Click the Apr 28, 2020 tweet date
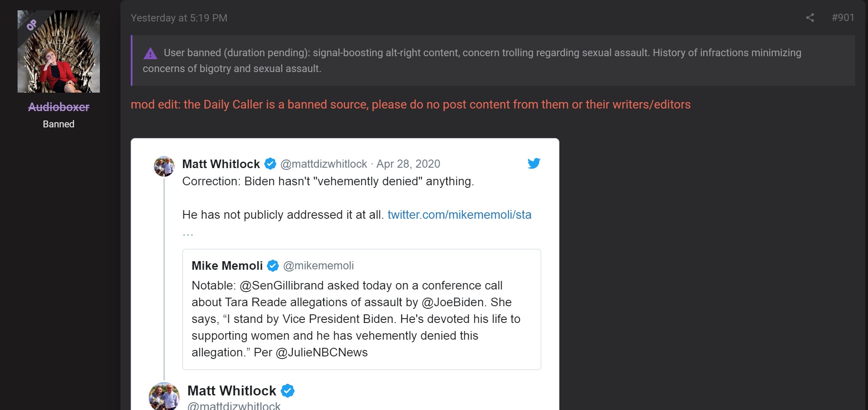This screenshot has width=868, height=410. pyautogui.click(x=408, y=164)
